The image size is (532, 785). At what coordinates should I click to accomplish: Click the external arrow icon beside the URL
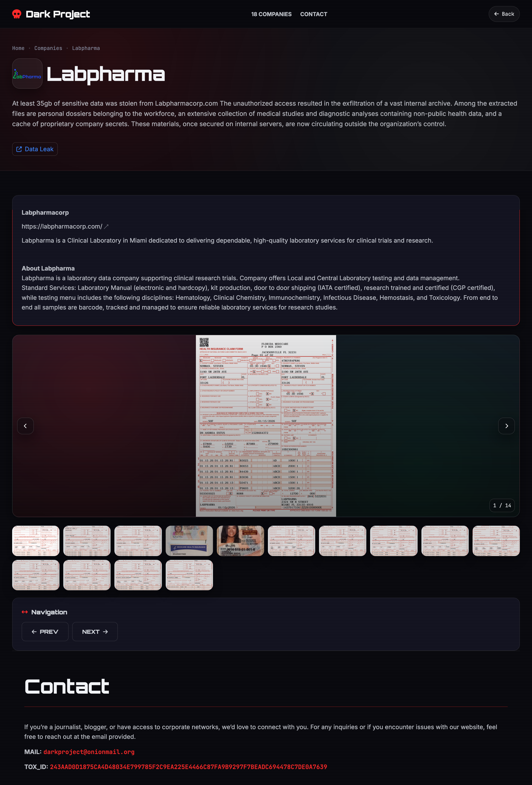[106, 227]
